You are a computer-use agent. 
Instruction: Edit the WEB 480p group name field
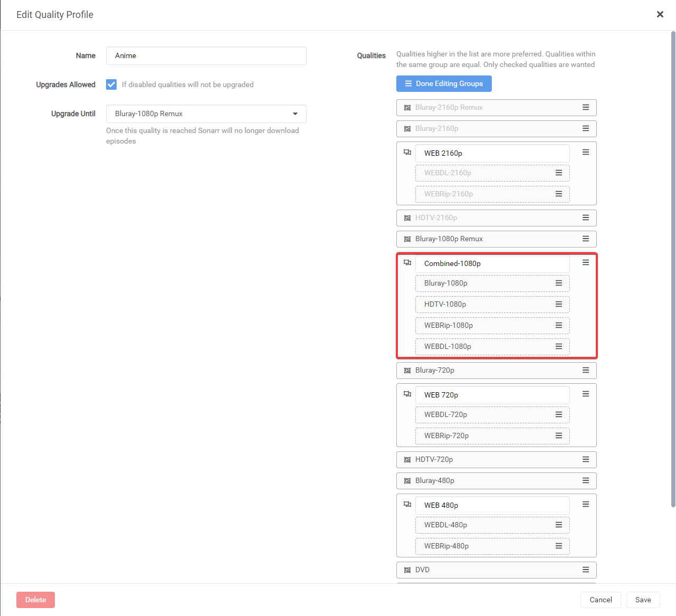tap(492, 506)
